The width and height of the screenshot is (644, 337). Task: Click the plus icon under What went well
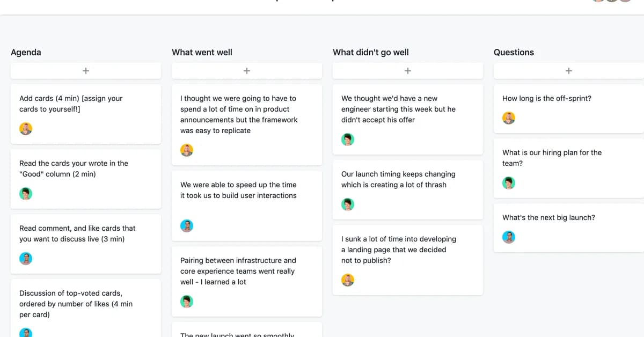(x=246, y=70)
